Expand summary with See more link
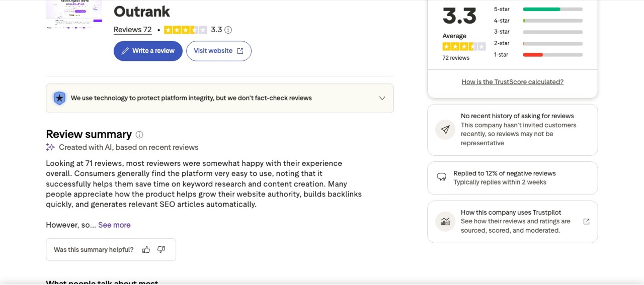 click(x=114, y=225)
